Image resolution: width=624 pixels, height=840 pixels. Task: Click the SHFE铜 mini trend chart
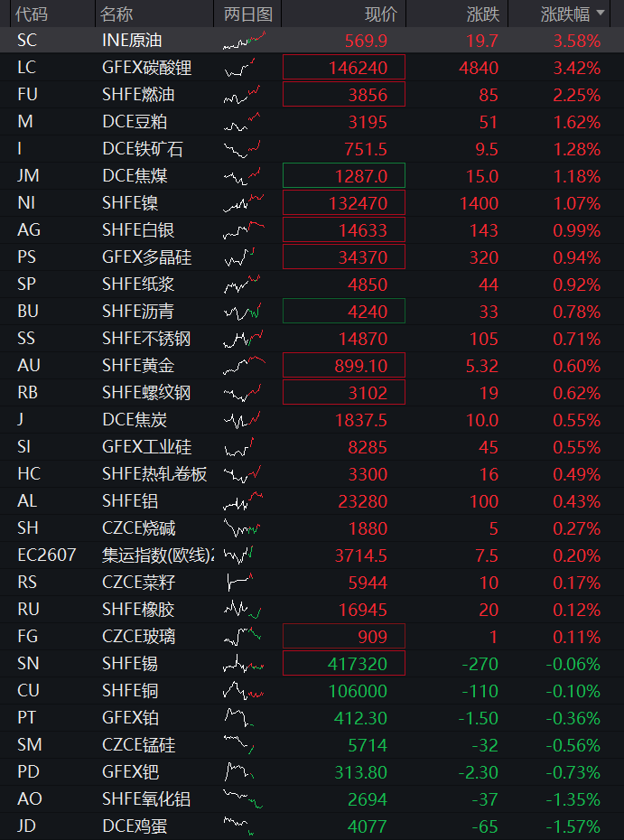click(244, 691)
